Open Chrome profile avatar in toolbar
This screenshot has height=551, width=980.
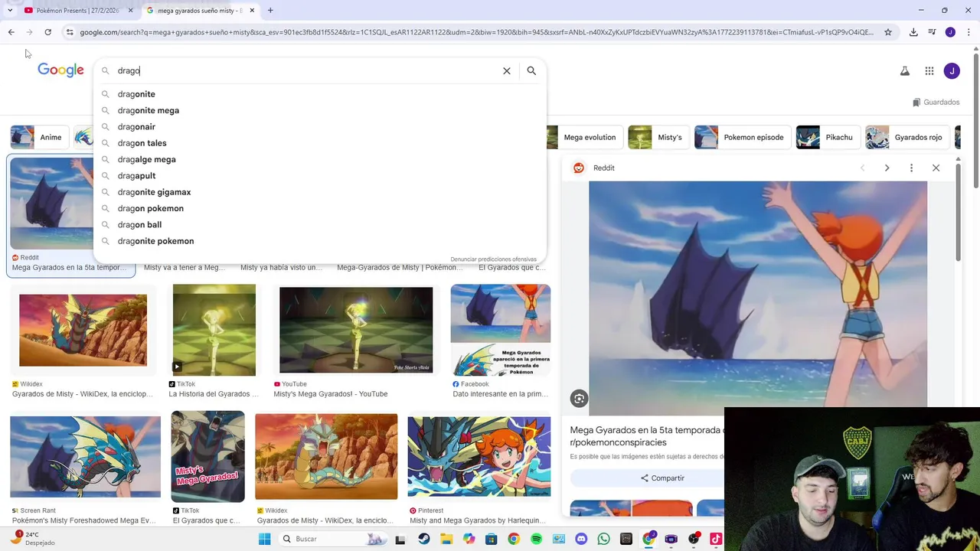(950, 32)
